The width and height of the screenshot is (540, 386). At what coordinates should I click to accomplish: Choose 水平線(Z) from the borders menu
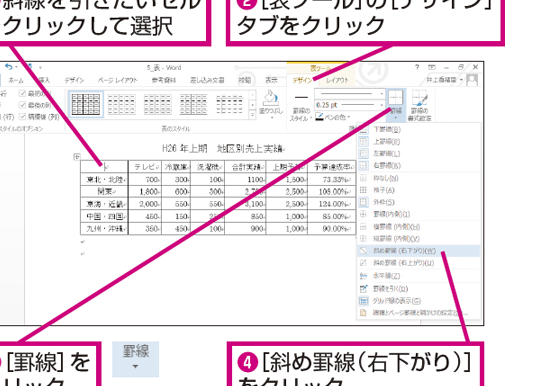[419, 275]
